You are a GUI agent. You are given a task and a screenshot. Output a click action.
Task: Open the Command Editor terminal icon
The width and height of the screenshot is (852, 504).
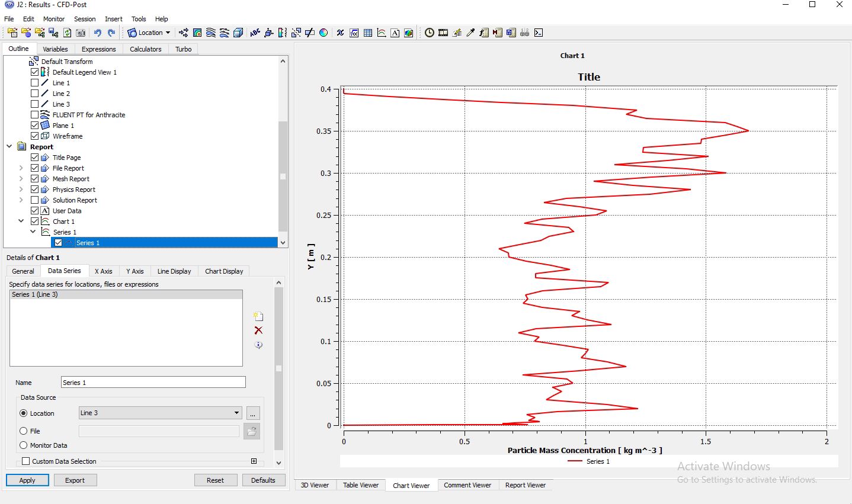[x=539, y=33]
